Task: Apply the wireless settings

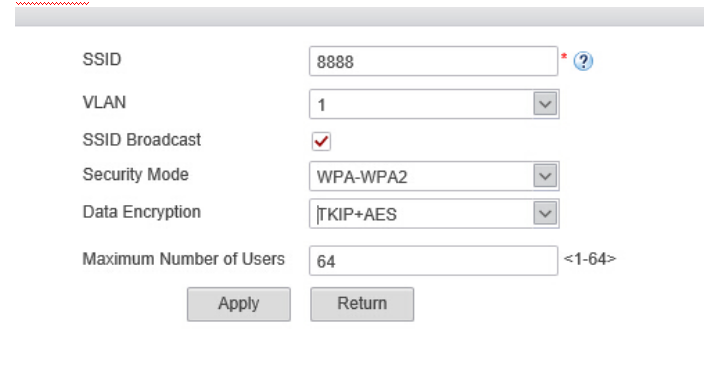Action: click(x=239, y=304)
